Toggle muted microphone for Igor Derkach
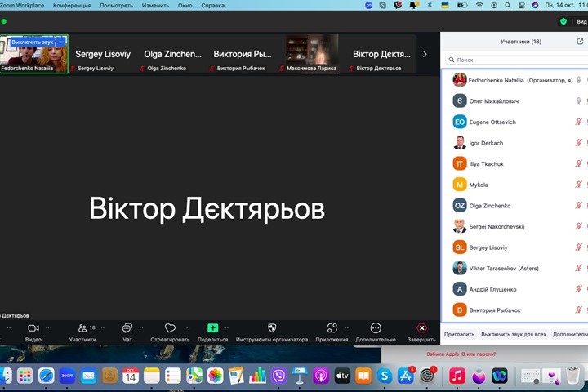Image resolution: width=588 pixels, height=392 pixels. tap(578, 143)
